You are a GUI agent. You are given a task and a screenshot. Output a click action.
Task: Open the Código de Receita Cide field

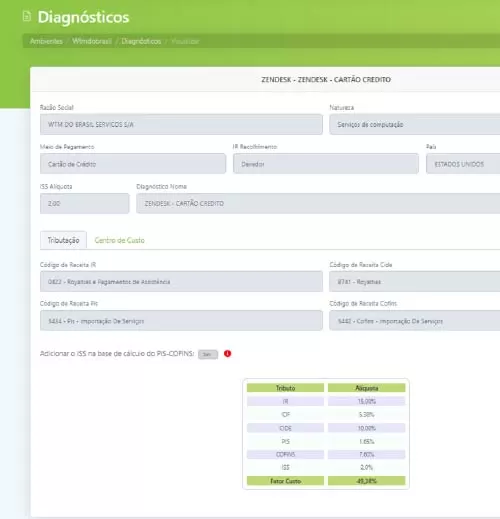[415, 282]
